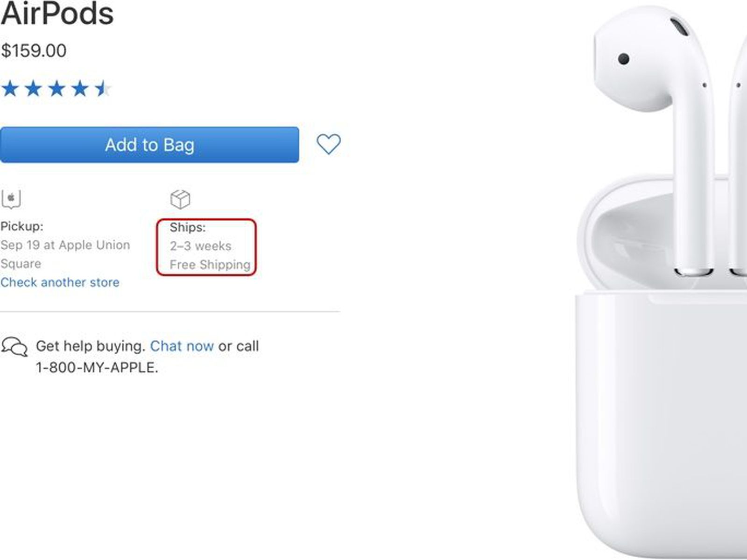Image resolution: width=747 pixels, height=560 pixels.
Task: Click the shipping box icon
Action: pos(180,199)
